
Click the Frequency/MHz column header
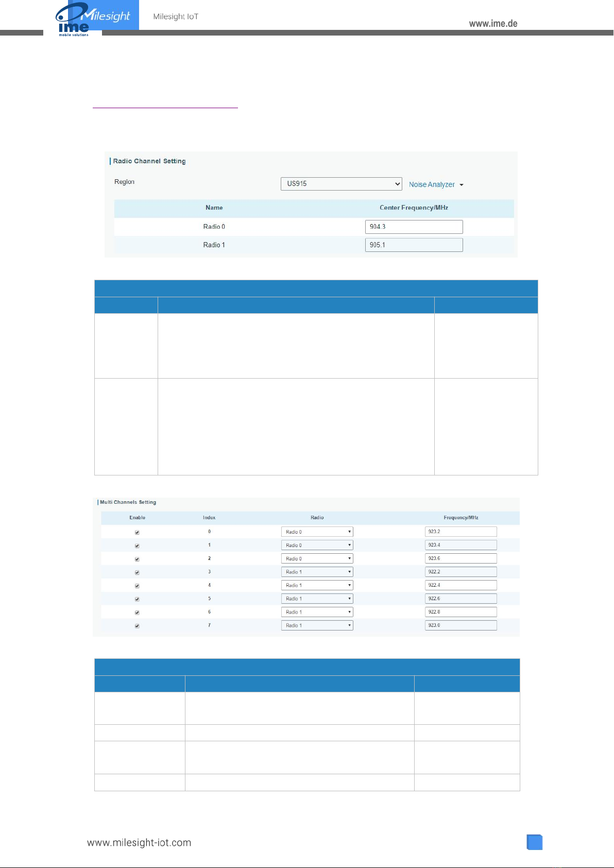[x=461, y=518]
